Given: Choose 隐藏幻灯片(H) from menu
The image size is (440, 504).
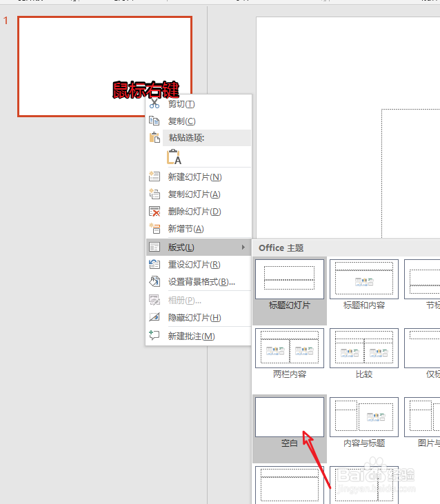Looking at the screenshot, I should pos(199,318).
